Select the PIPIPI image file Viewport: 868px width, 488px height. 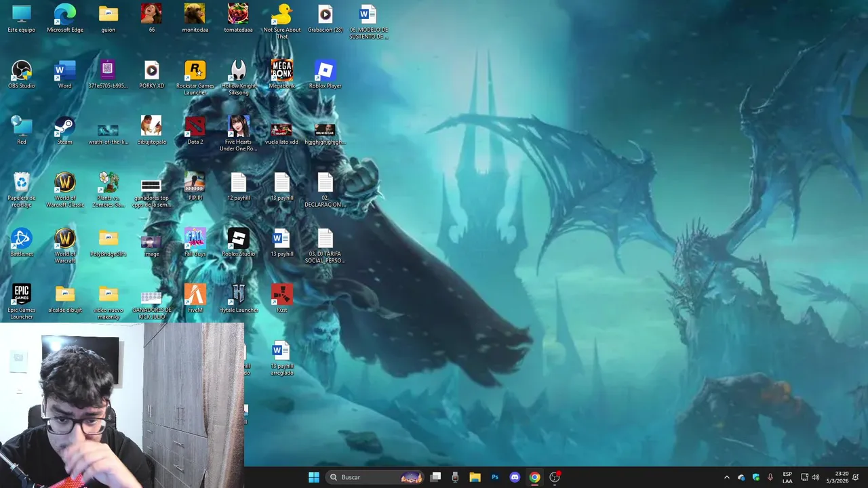[x=195, y=187]
